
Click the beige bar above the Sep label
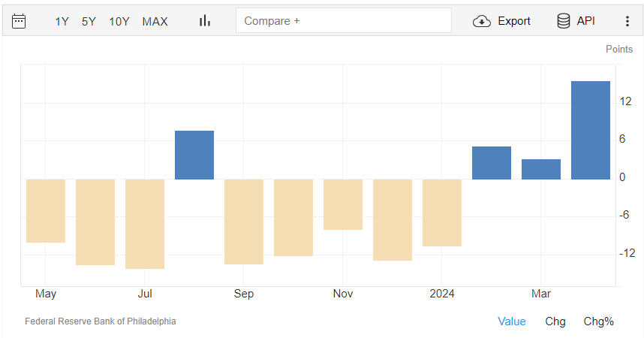(243, 222)
